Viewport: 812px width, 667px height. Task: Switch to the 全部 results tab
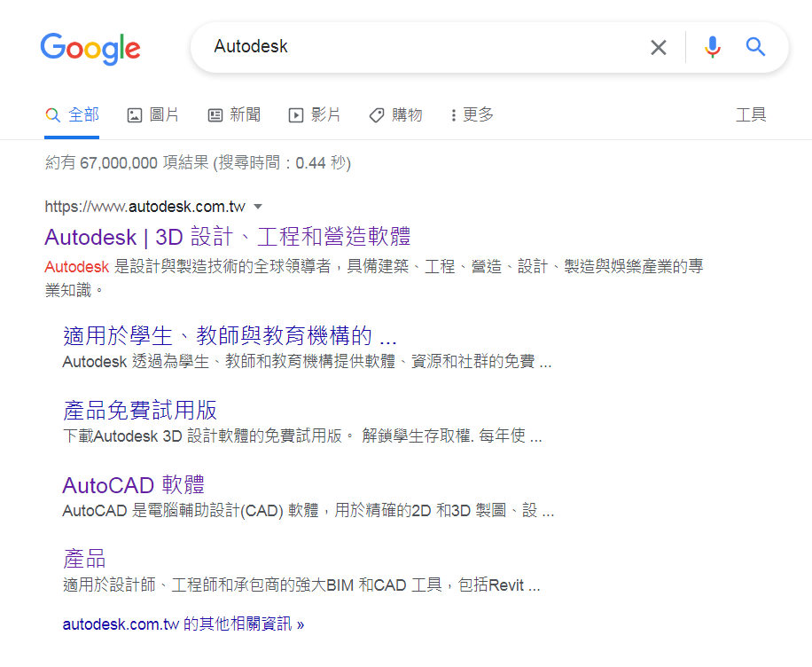[72, 114]
